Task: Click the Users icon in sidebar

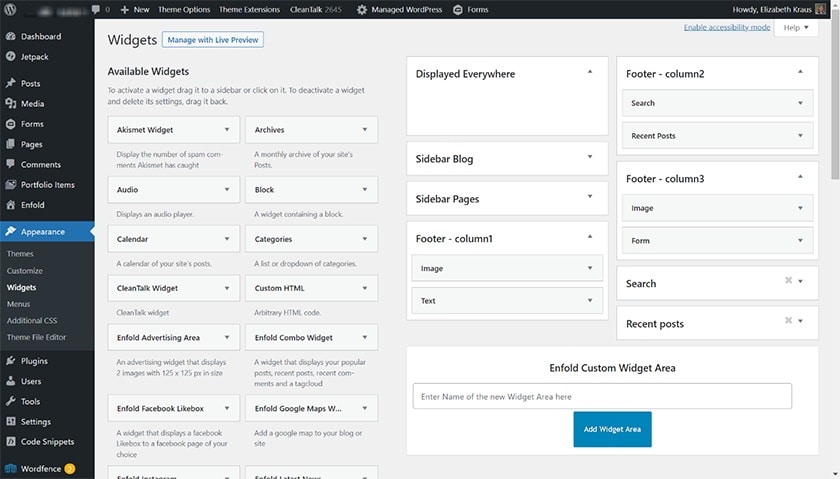Action: pyautogui.click(x=11, y=381)
